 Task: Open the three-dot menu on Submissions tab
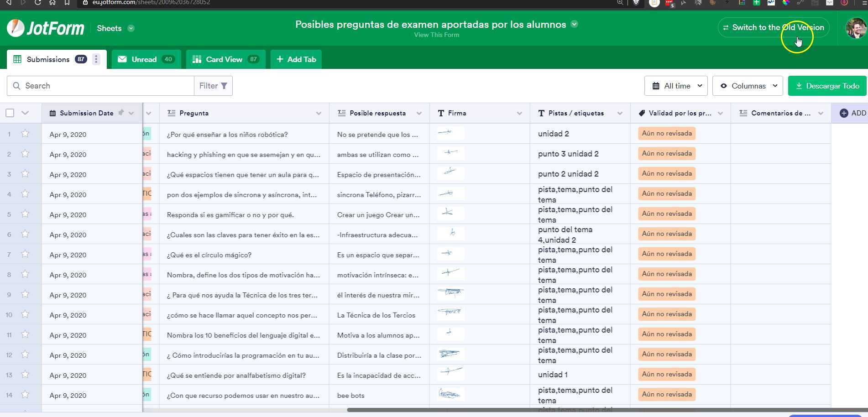tap(96, 59)
